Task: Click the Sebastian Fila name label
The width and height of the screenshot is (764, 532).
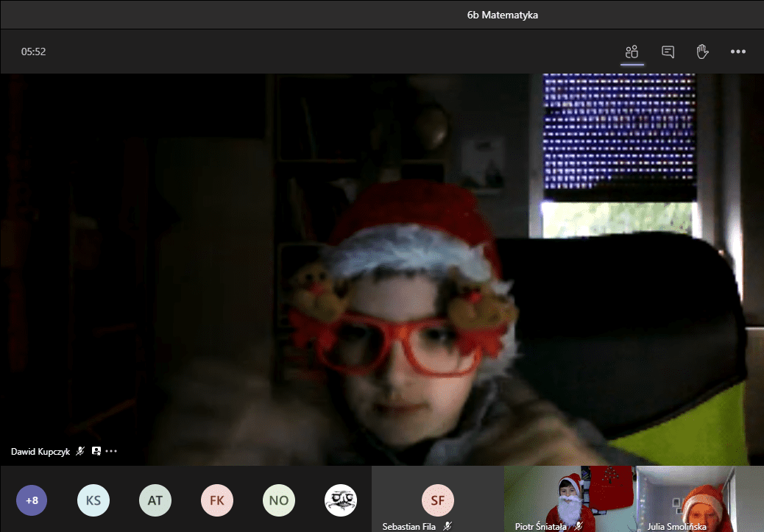Action: coord(410,526)
